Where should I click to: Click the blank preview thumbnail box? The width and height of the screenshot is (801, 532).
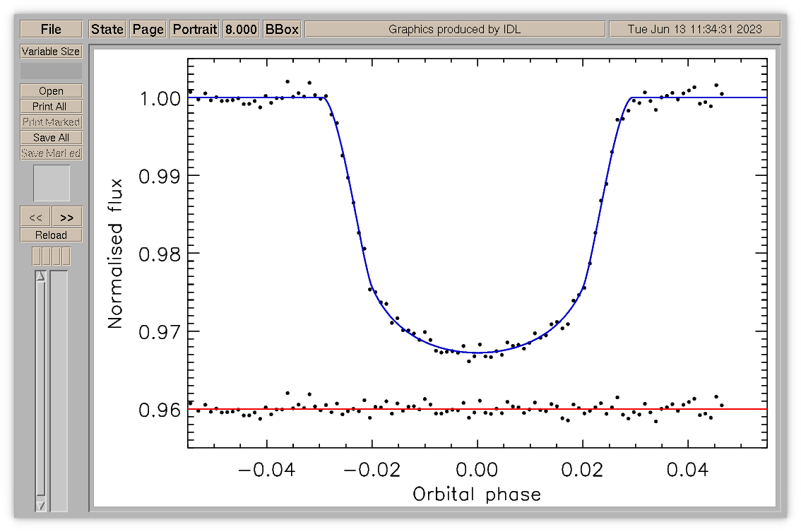(52, 183)
